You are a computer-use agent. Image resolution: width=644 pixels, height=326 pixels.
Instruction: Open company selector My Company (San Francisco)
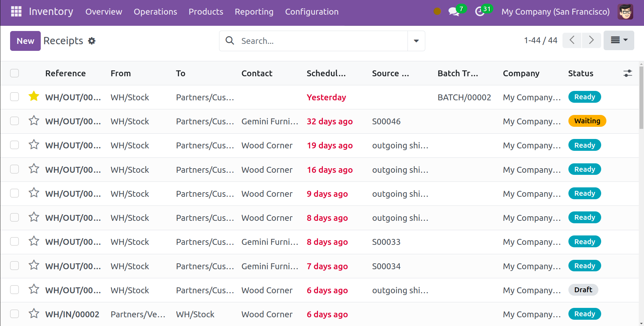[555, 11]
